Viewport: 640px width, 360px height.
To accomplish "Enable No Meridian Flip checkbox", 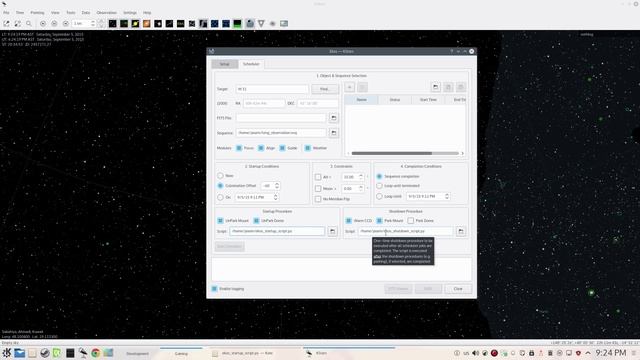I will [318, 199].
